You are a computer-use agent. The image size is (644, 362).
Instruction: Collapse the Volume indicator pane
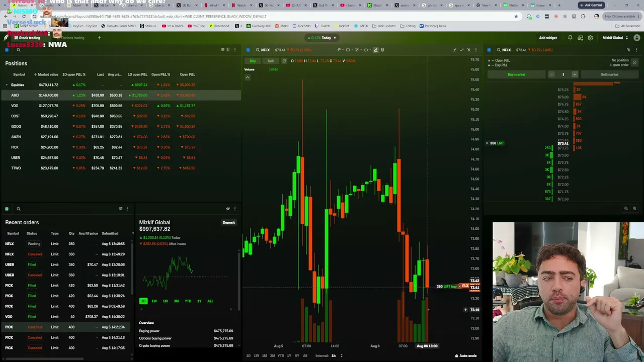[248, 77]
